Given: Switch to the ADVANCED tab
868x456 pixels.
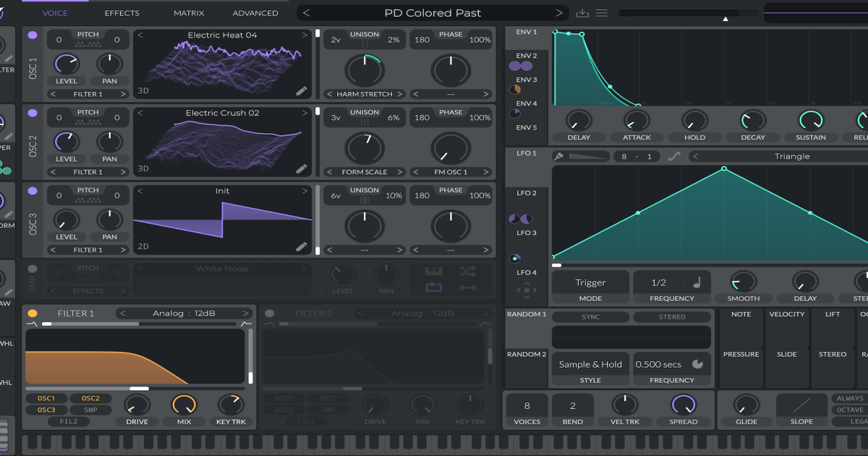Looking at the screenshot, I should pyautogui.click(x=255, y=13).
